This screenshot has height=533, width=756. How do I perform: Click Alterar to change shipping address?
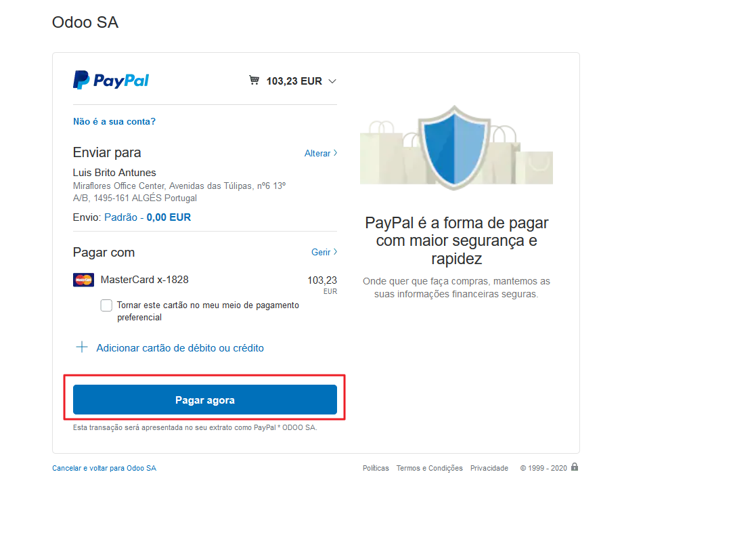coord(320,153)
